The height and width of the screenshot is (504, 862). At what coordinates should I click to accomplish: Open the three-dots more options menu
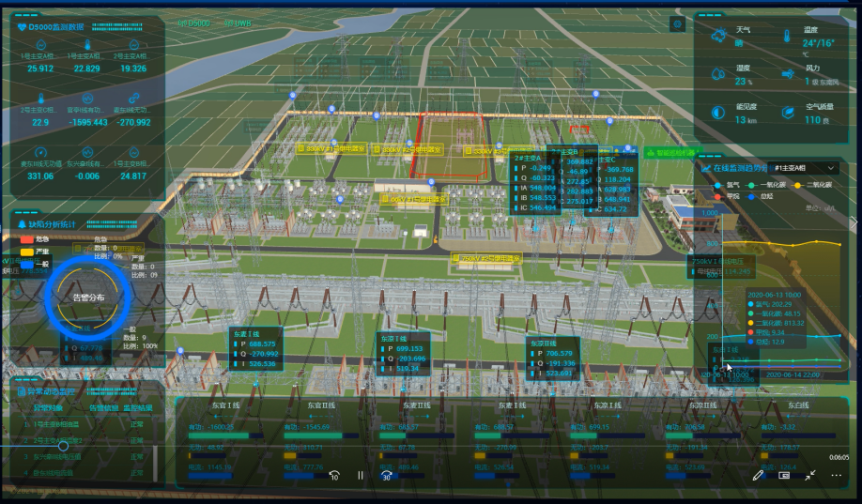836,475
